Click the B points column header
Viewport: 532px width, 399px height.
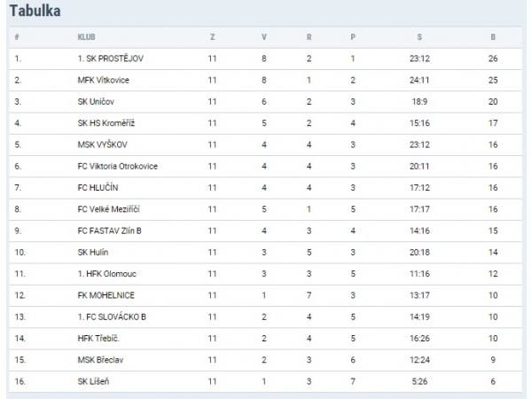(x=493, y=37)
